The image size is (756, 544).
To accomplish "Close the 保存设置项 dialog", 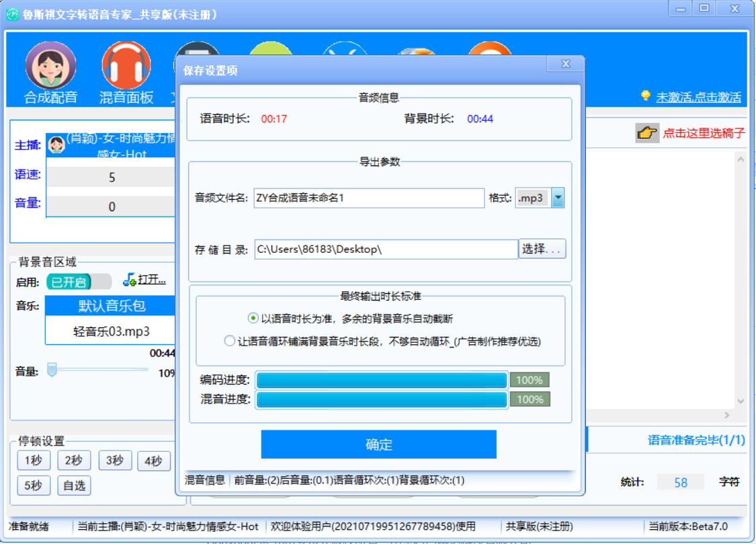I will coord(564,64).
